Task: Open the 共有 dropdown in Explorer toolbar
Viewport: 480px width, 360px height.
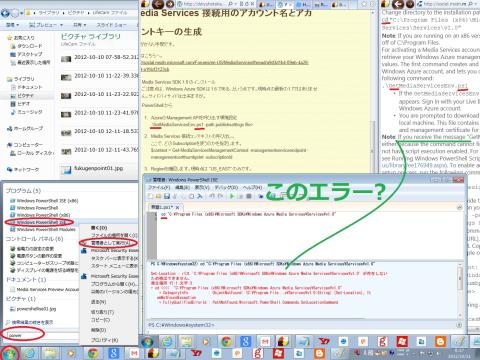Action: click(x=79, y=25)
